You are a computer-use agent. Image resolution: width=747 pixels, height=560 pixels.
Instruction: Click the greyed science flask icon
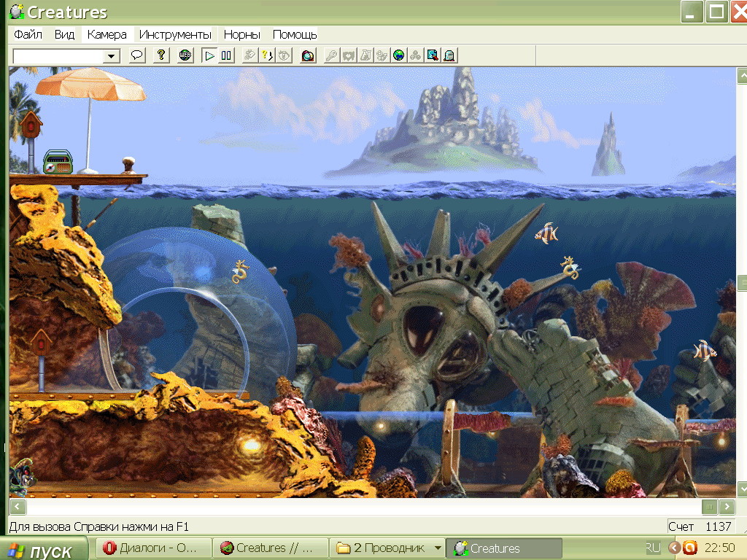point(365,55)
